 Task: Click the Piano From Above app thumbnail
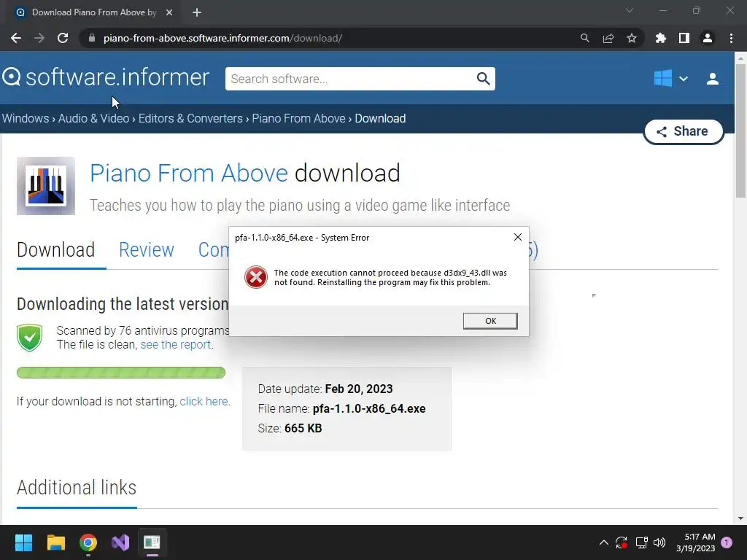click(46, 186)
